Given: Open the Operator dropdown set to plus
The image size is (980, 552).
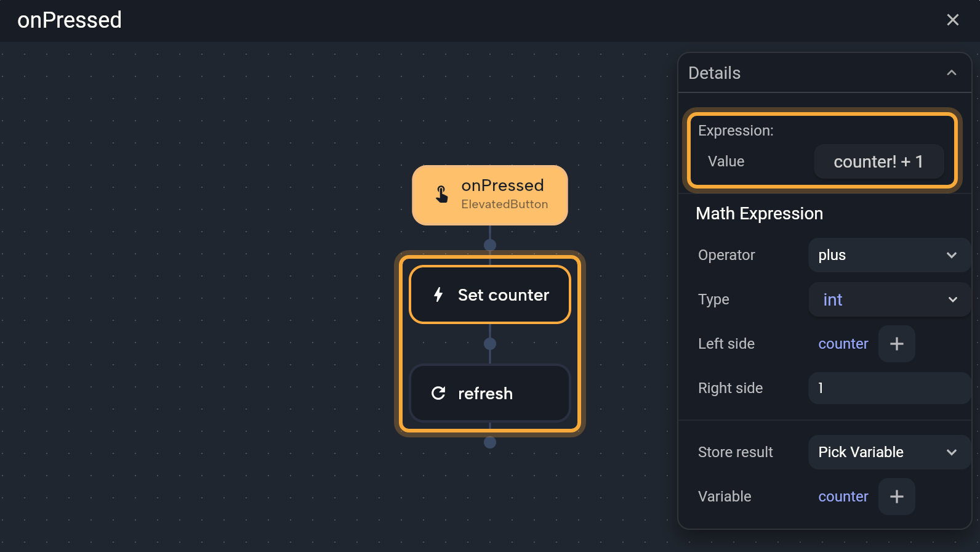Looking at the screenshot, I should click(889, 255).
